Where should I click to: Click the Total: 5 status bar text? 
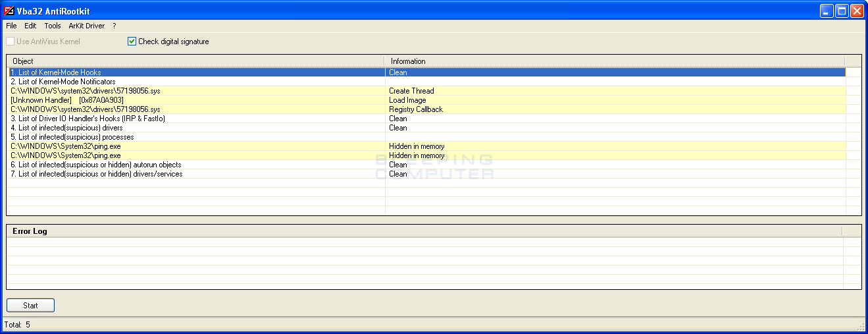coord(17,325)
